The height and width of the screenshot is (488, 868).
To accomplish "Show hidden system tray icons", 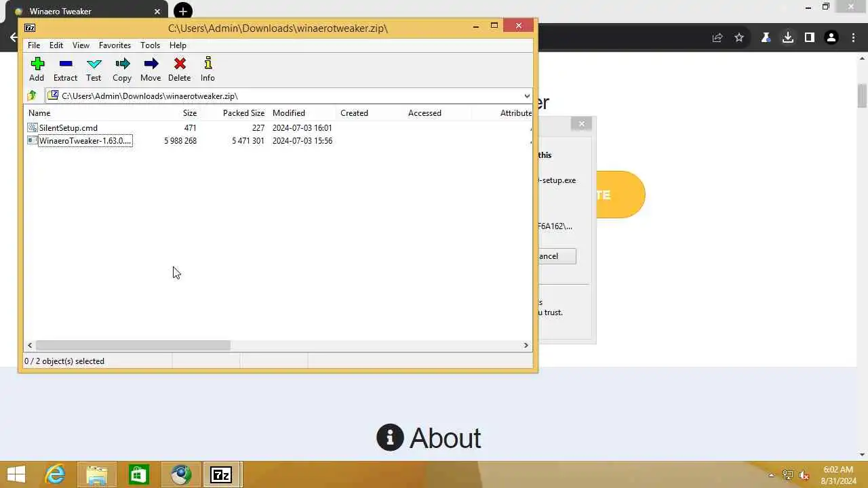I will [771, 475].
